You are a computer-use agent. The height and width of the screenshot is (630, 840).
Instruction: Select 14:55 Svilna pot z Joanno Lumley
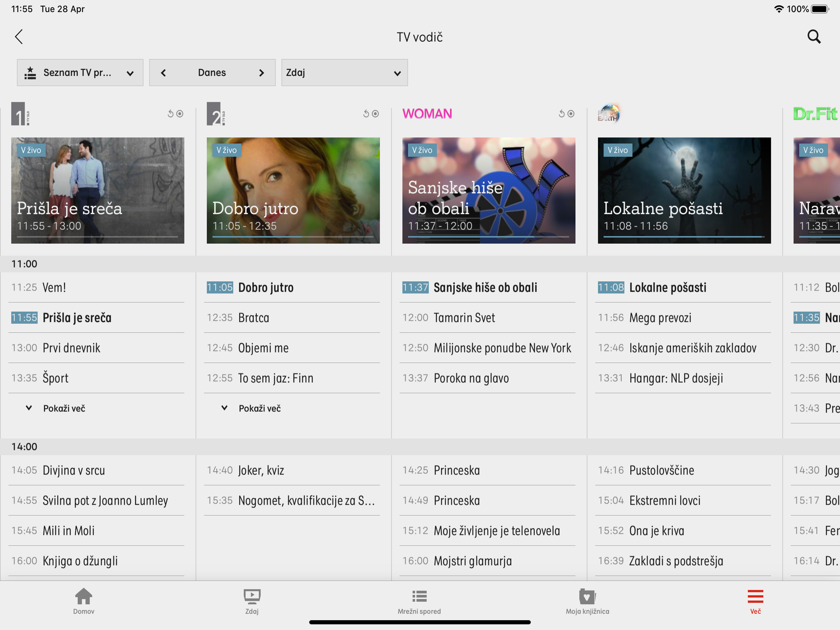tap(97, 500)
